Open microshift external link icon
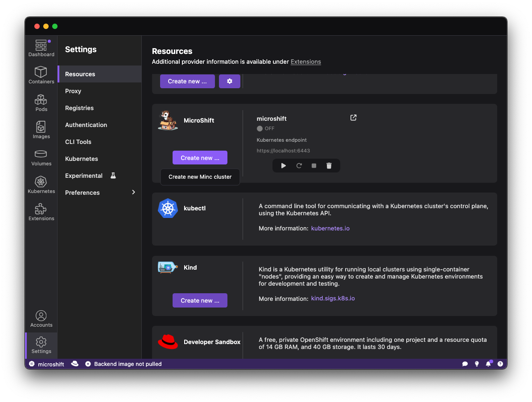 [353, 118]
